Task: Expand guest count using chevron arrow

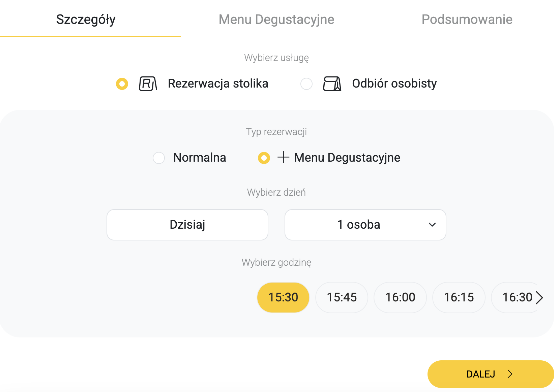Action: click(432, 225)
